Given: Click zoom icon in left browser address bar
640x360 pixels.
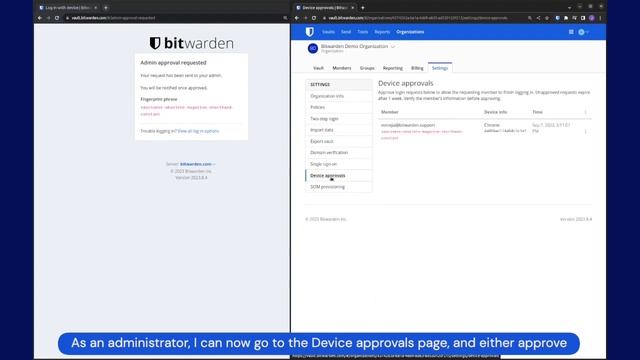Looking at the screenshot, I should (285, 18).
